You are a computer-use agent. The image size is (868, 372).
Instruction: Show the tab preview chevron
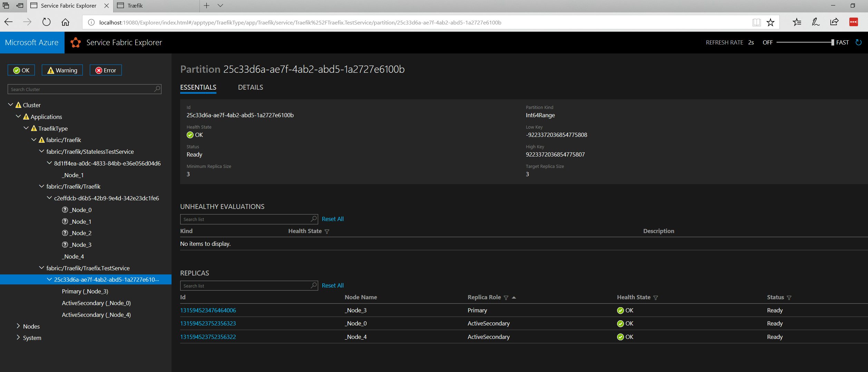point(220,6)
